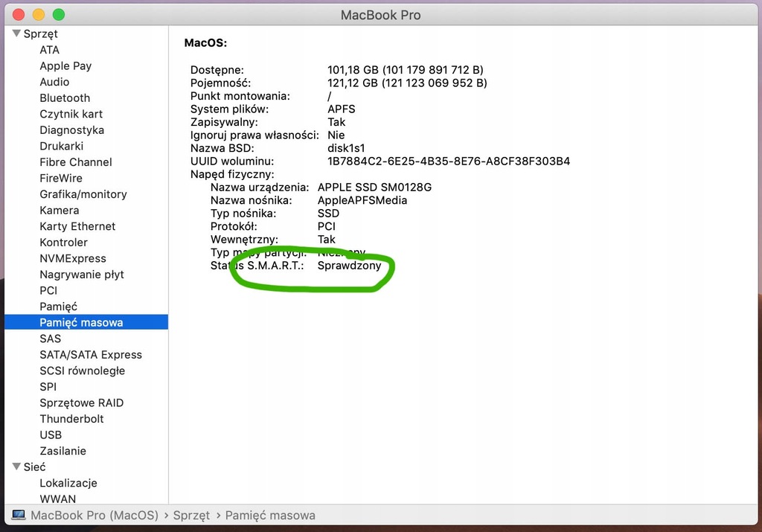Show Grafika/monitory information
Viewport: 762px width, 532px height.
[83, 194]
